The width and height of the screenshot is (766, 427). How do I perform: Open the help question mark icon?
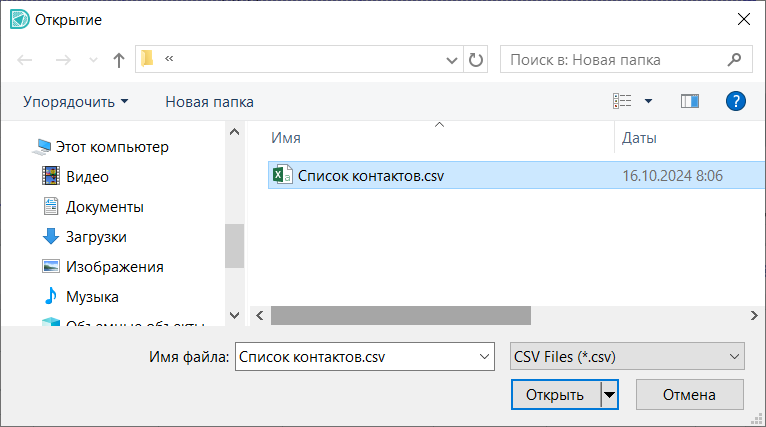(x=736, y=101)
